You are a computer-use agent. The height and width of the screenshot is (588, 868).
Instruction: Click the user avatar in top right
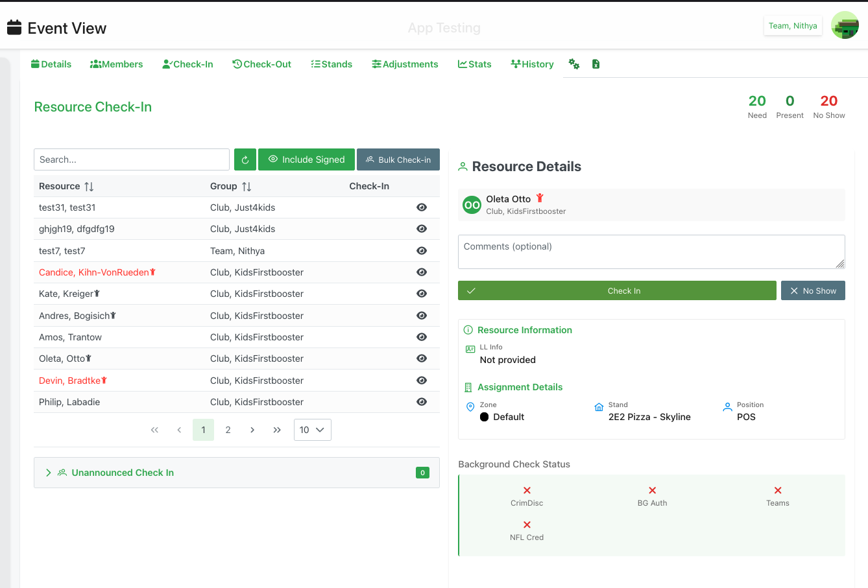[x=845, y=26]
